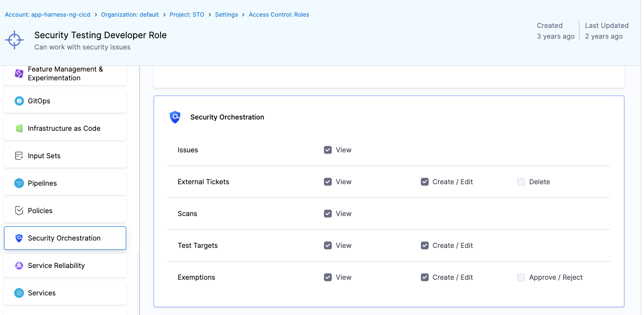Select Security Orchestration in the sidebar

65,238
